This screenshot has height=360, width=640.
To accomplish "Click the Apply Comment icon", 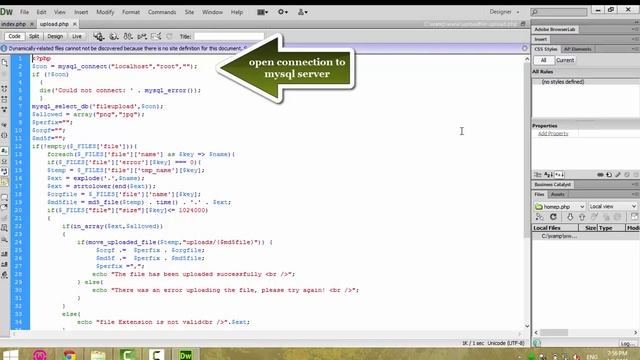I will pyautogui.click(x=4, y=198).
